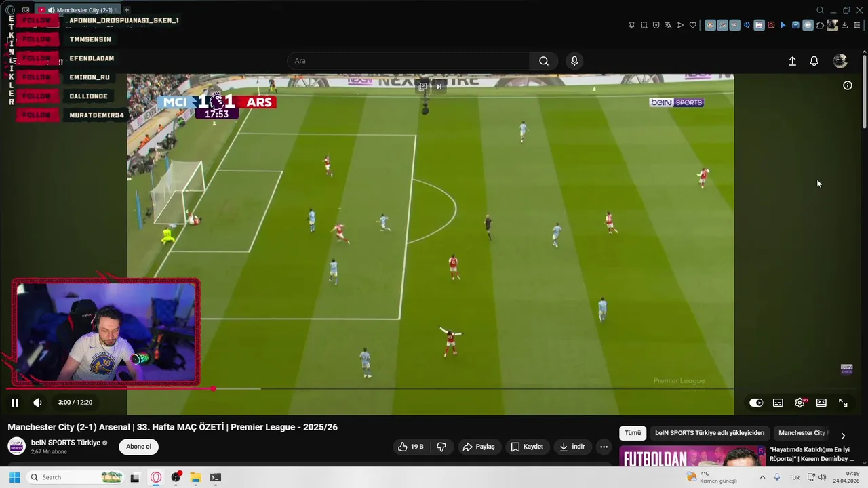The width and height of the screenshot is (868, 488).
Task: Toggle subtitles in the video player
Action: pos(778,403)
